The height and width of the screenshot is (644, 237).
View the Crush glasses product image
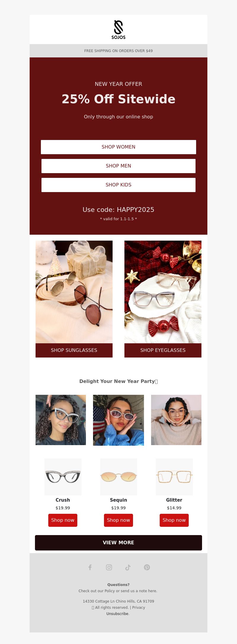(63, 477)
